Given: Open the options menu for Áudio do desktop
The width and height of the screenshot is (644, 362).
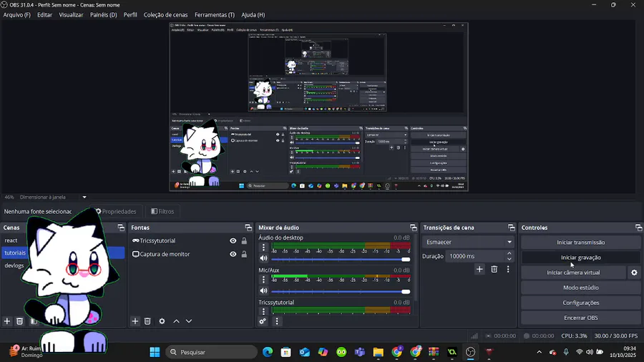Looking at the screenshot, I should (x=263, y=248).
